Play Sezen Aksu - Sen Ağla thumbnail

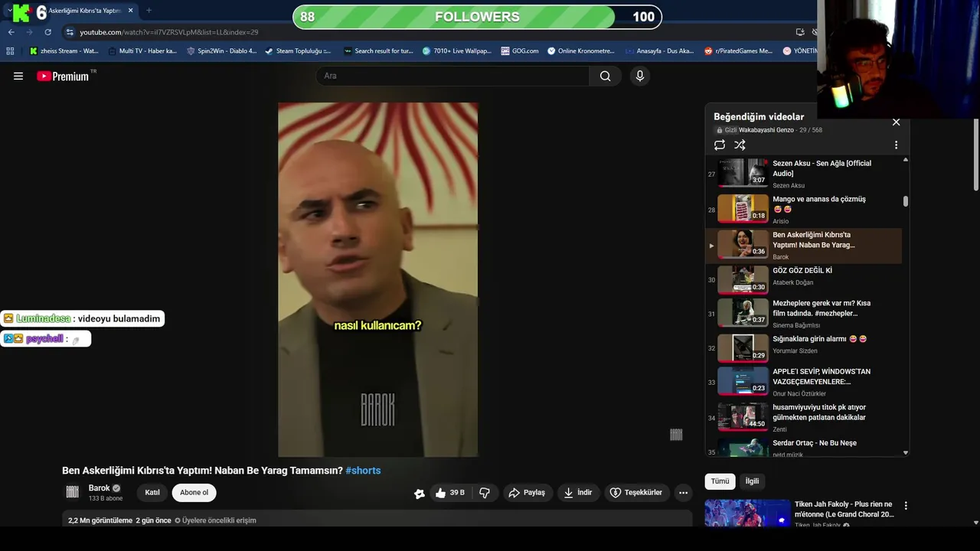point(743,172)
